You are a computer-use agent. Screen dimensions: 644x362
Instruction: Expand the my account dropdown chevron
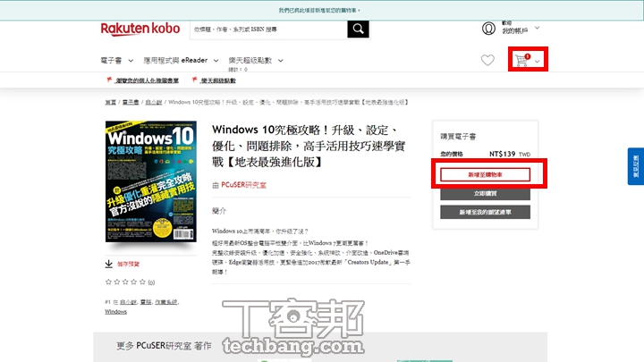537,28
